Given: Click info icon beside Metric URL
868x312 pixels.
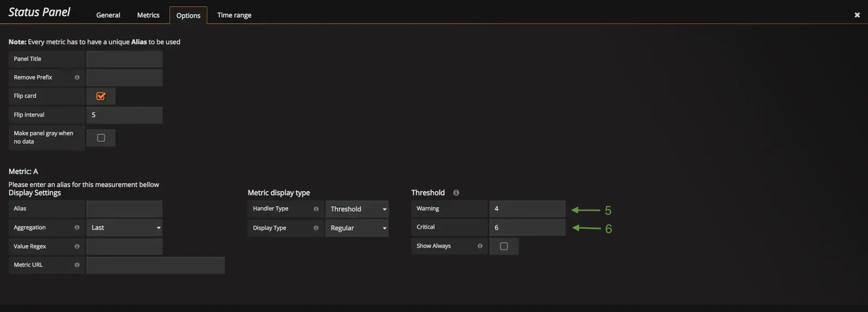Looking at the screenshot, I should pos(77,265).
